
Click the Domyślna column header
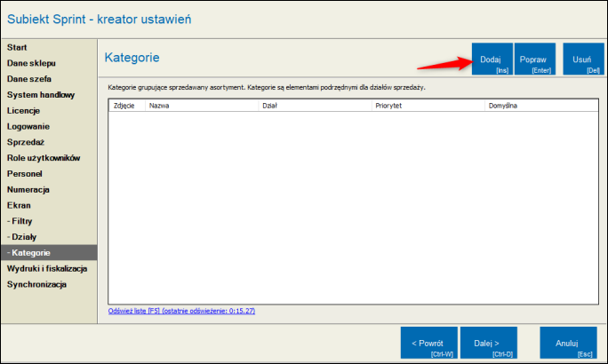coord(541,106)
